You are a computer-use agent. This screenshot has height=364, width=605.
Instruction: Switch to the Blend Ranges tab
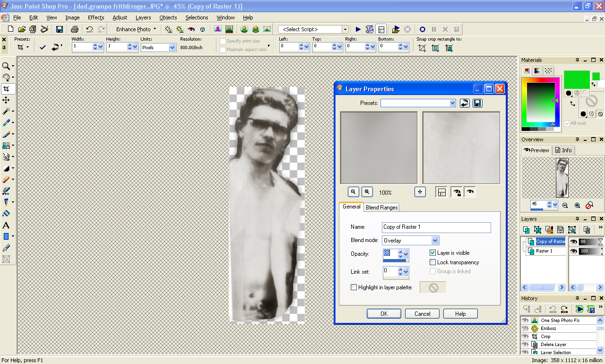pos(382,207)
